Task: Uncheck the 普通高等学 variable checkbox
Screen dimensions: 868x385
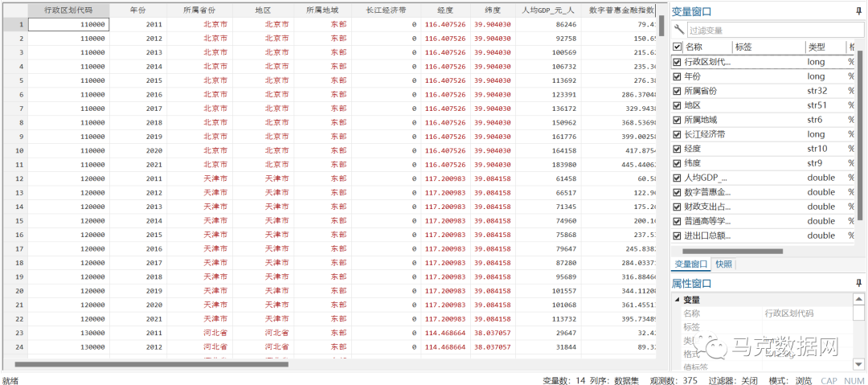Action: 677,221
